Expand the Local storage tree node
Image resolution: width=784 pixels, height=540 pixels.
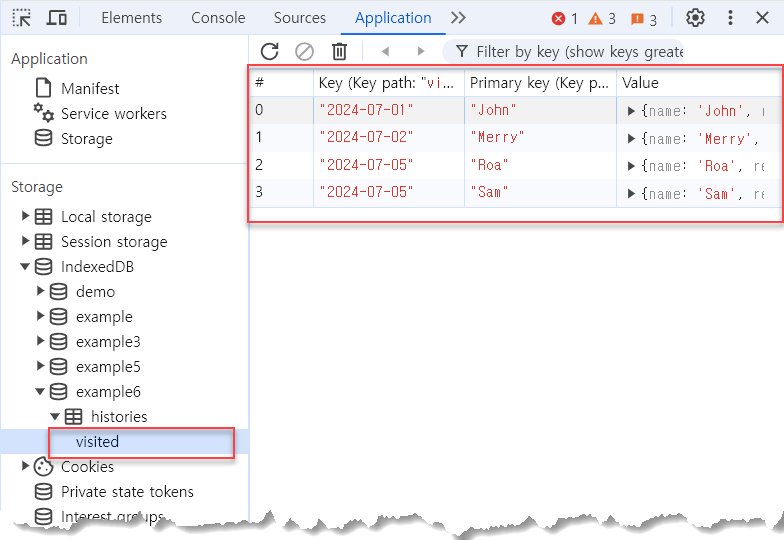(26, 217)
